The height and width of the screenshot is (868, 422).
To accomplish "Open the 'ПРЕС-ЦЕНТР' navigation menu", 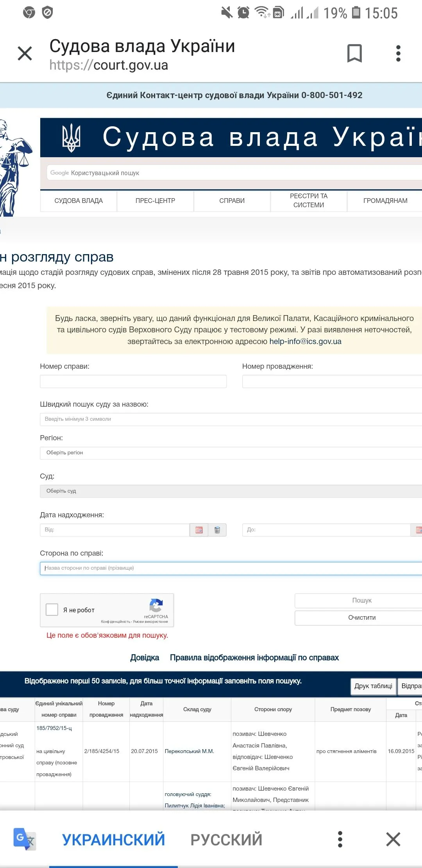I will click(x=155, y=201).
